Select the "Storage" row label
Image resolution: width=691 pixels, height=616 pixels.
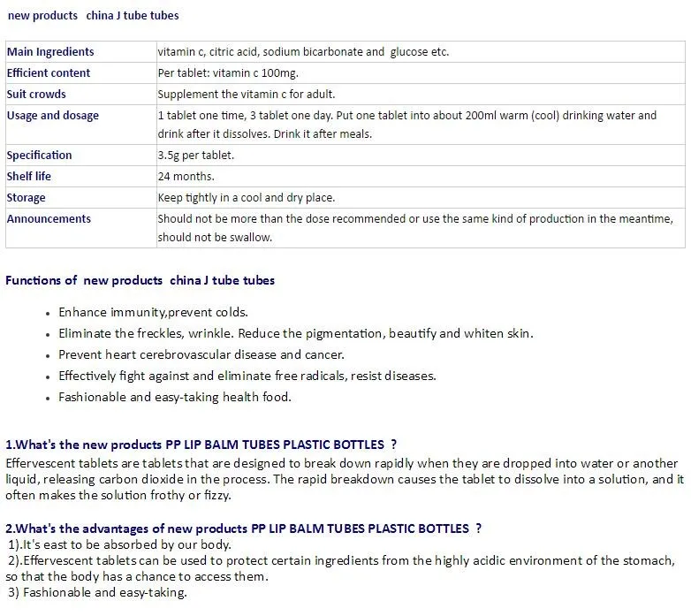pos(27,198)
